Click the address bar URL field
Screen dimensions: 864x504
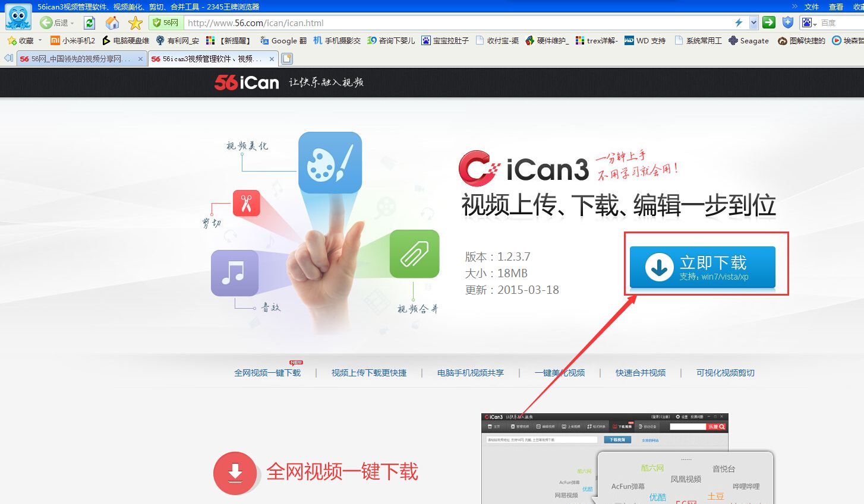(x=458, y=23)
